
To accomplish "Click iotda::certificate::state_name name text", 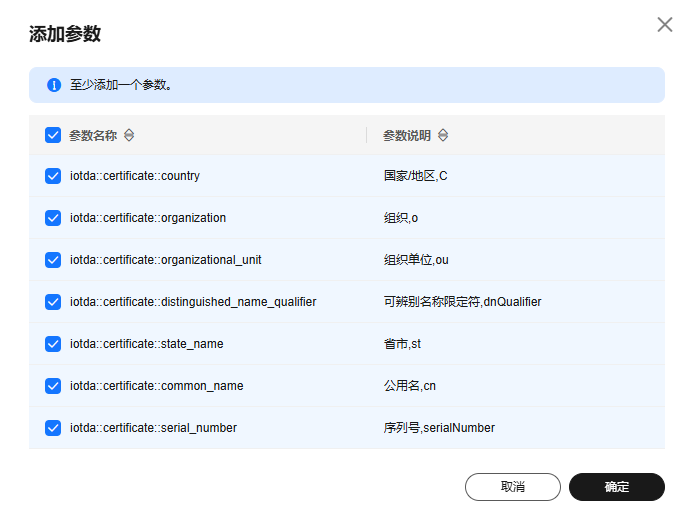I will tap(147, 344).
